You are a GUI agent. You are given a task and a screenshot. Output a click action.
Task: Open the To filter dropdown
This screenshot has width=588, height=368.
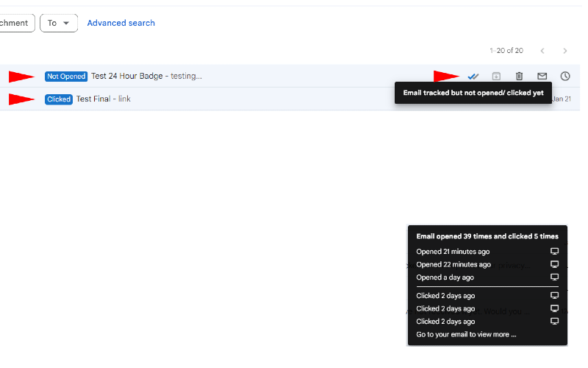pyautogui.click(x=59, y=23)
